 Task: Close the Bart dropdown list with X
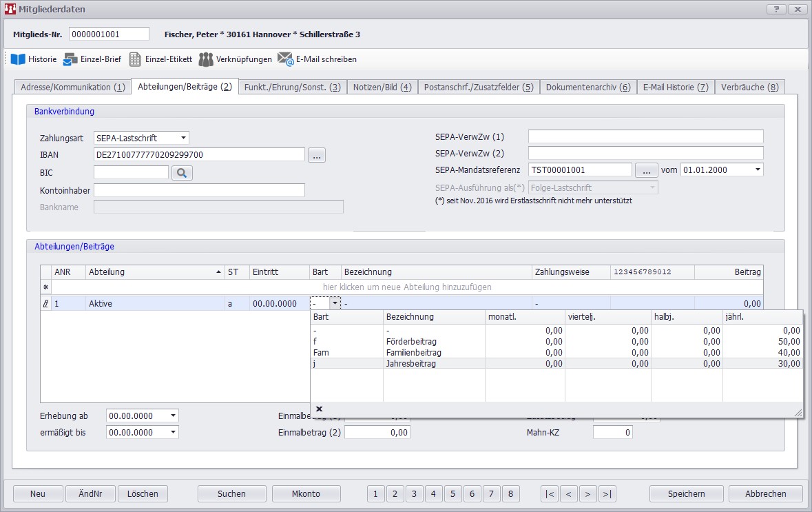[x=319, y=409]
